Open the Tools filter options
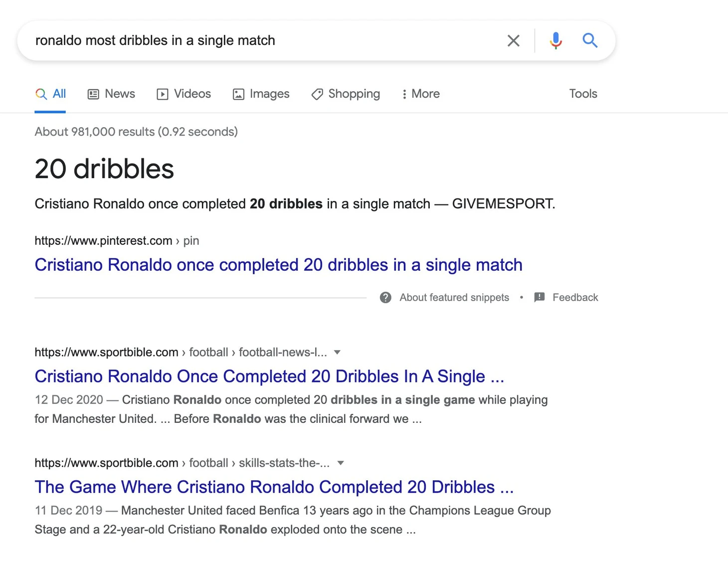The height and width of the screenshot is (569, 728). pos(583,94)
